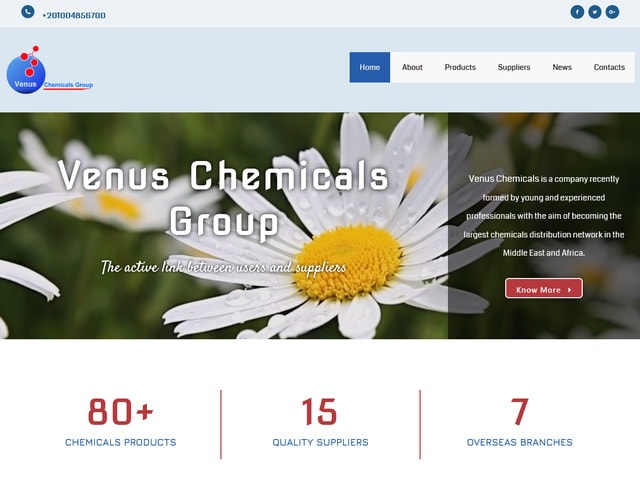
Task: Click phone number +201004856700
Action: pyautogui.click(x=74, y=16)
